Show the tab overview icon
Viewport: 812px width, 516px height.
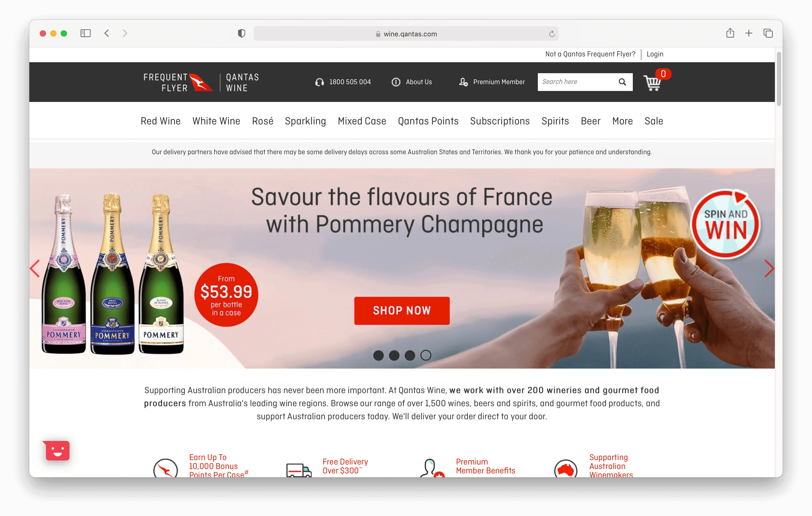click(x=768, y=33)
